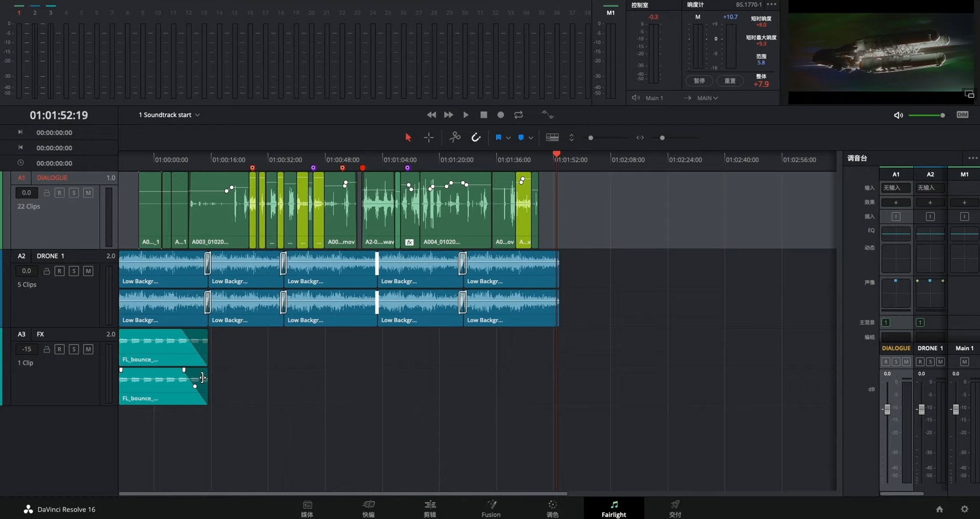980x519 pixels.
Task: Click the viewer expand icon
Action: pos(969,95)
